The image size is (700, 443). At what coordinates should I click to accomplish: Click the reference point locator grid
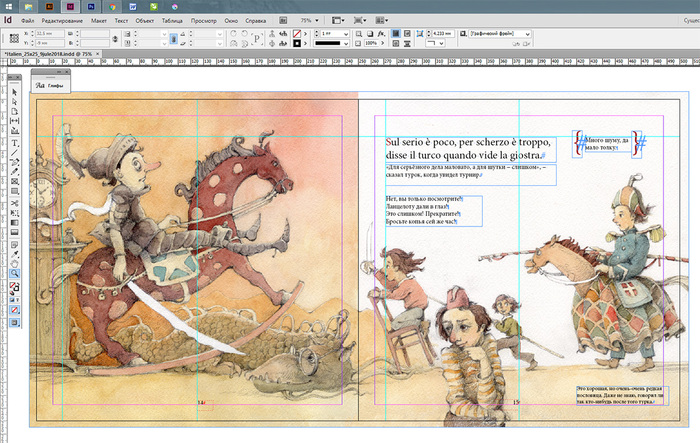coord(14,38)
